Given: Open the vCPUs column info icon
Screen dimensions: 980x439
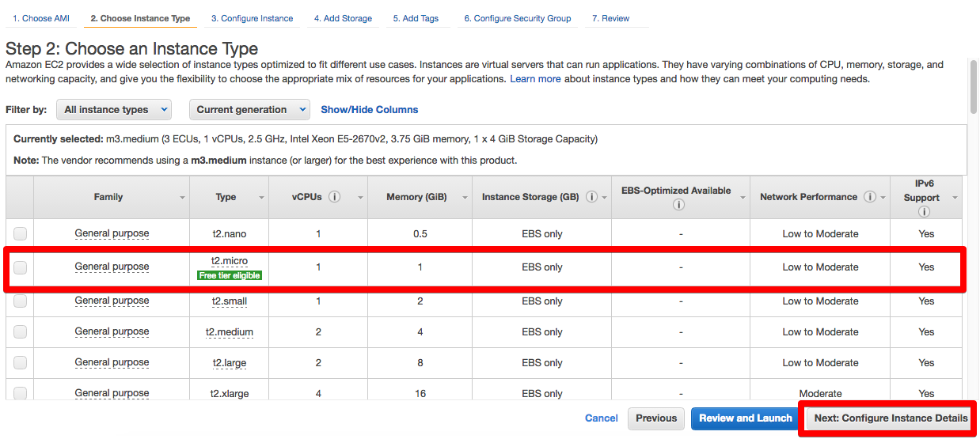Looking at the screenshot, I should click(x=335, y=197).
